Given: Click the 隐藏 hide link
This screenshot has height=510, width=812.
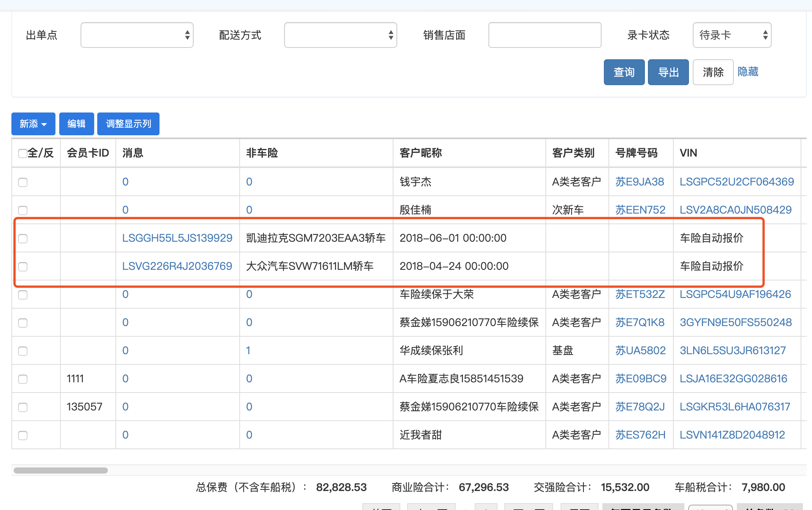Looking at the screenshot, I should [x=747, y=71].
